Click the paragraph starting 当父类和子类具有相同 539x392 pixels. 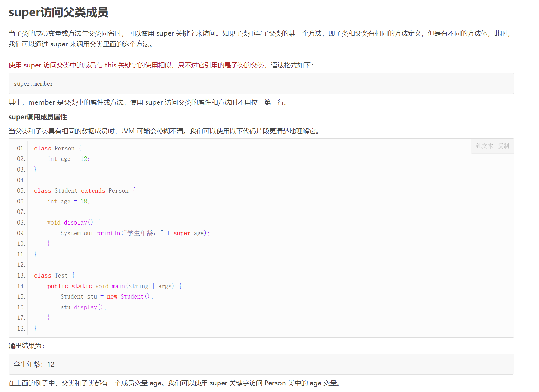coord(164,131)
